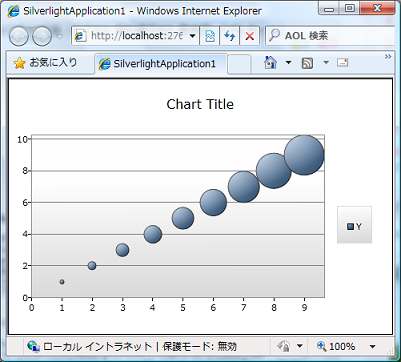Expand the feeds dropdown arrow
The width and height of the screenshot is (401, 362).
pos(326,63)
